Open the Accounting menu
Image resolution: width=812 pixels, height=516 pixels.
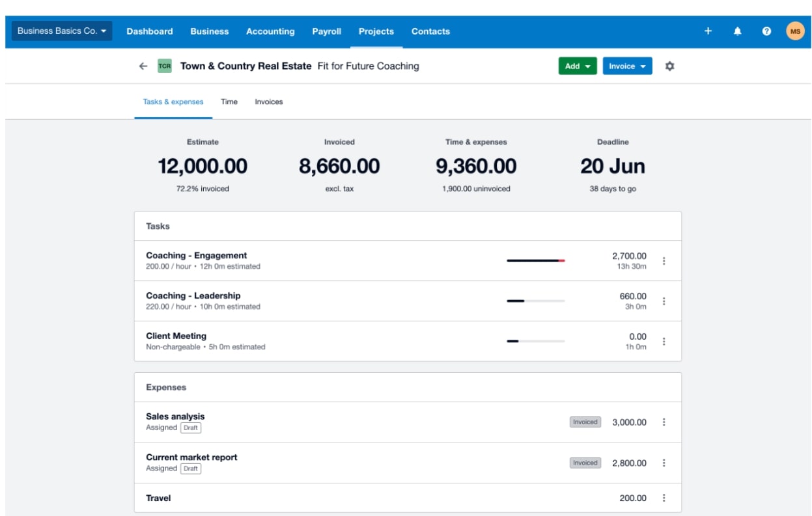270,31
